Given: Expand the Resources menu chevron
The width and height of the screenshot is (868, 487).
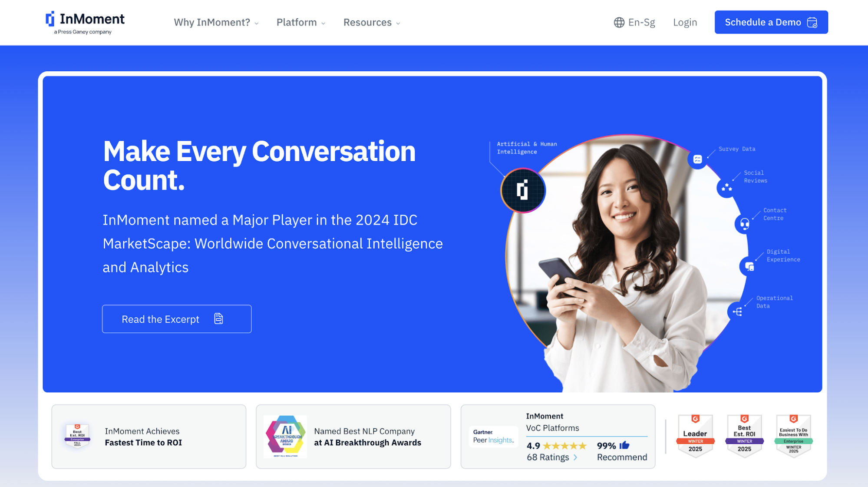Looking at the screenshot, I should coord(398,23).
